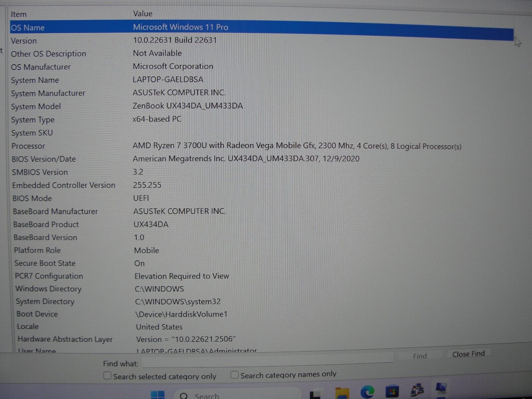Click the network computers icon in the taskbar
This screenshot has height=399, width=532.
click(x=417, y=390)
